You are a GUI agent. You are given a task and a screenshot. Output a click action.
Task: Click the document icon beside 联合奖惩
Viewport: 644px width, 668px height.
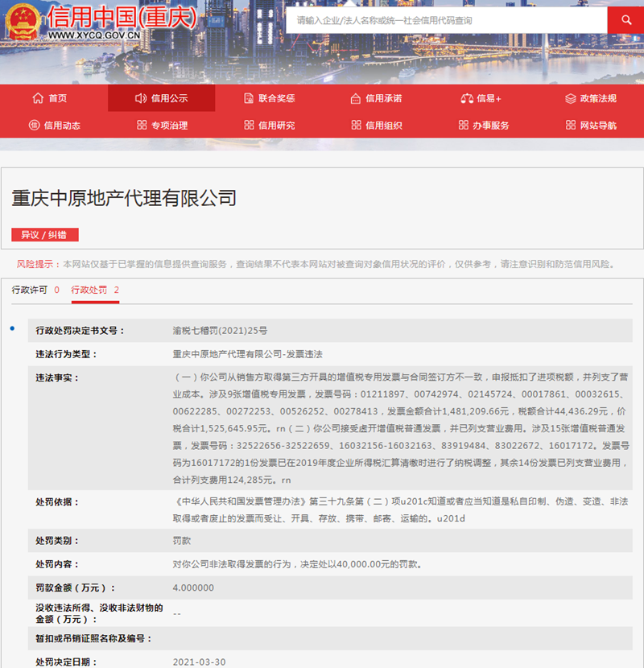click(249, 98)
